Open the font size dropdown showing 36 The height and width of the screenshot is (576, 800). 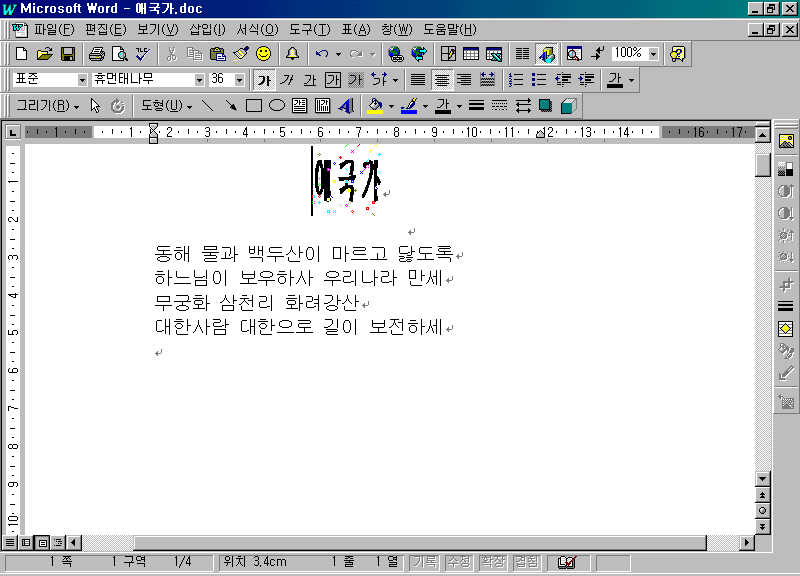[x=239, y=80]
